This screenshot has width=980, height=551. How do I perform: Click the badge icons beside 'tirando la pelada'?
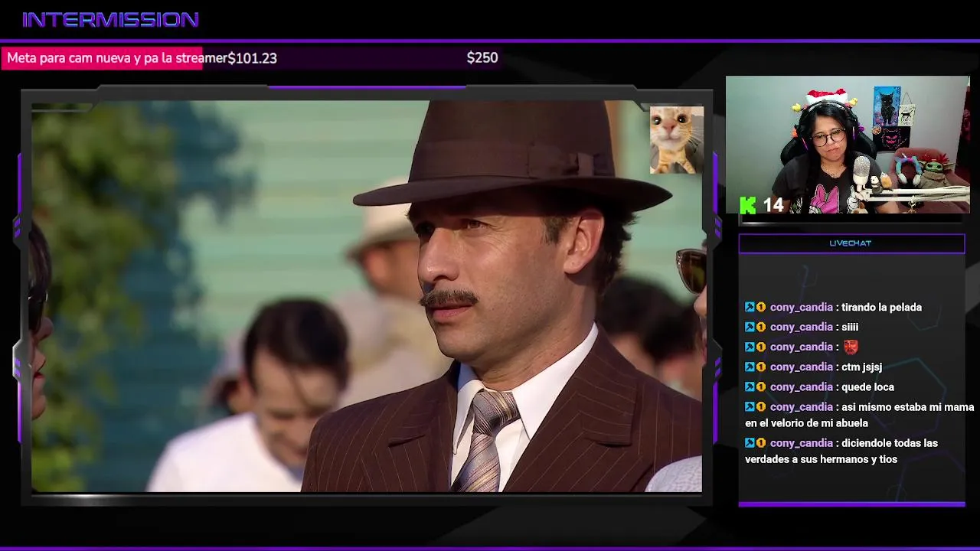[755, 308]
